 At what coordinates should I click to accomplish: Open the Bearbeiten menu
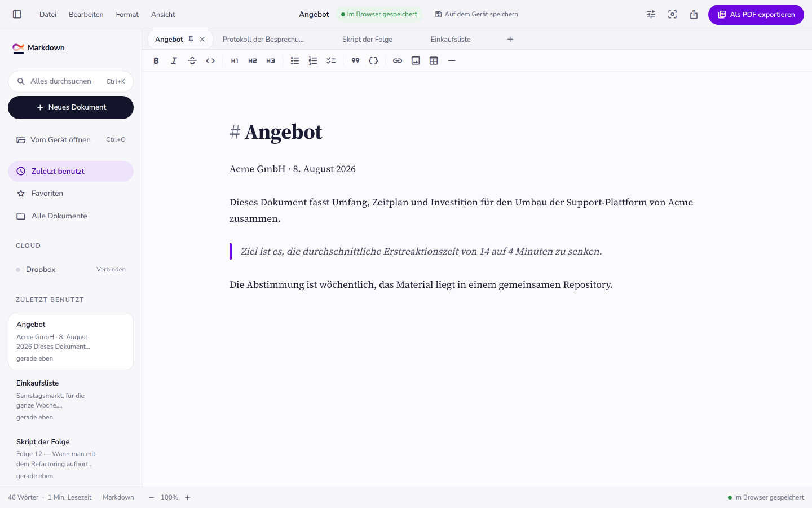(x=86, y=15)
